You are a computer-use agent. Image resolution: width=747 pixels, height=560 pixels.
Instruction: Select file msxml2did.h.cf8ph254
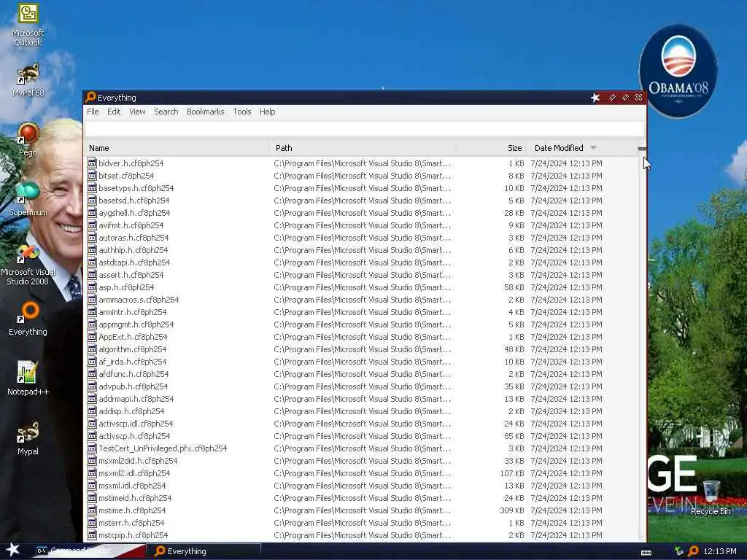pos(138,461)
